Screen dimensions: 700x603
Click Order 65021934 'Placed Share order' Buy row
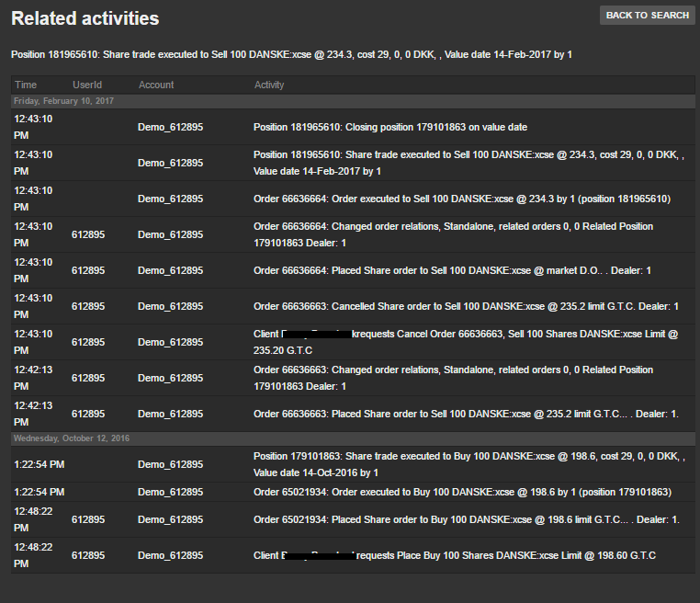click(466, 520)
